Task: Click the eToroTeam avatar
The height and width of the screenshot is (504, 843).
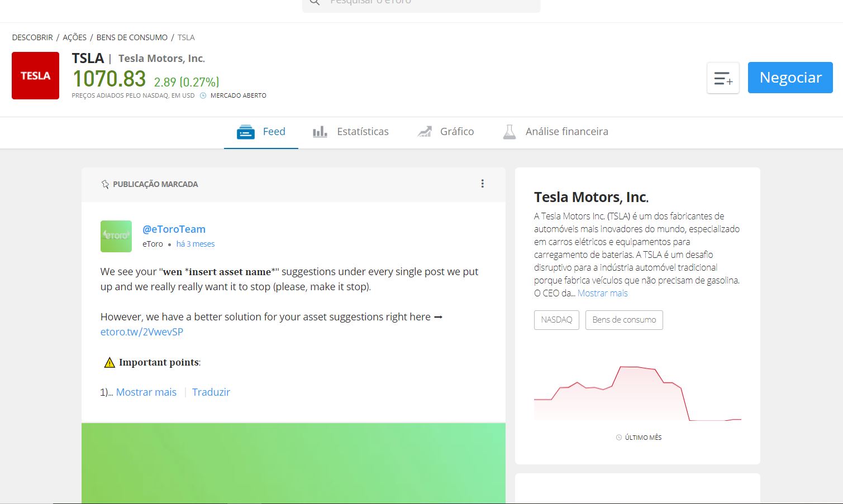Action: (x=116, y=236)
